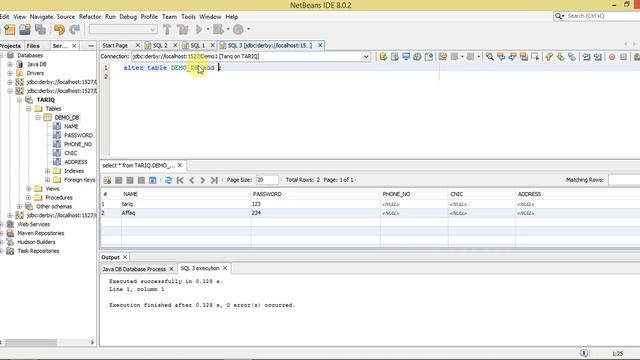
Task: Minimize the Services window group
Action: point(91,46)
